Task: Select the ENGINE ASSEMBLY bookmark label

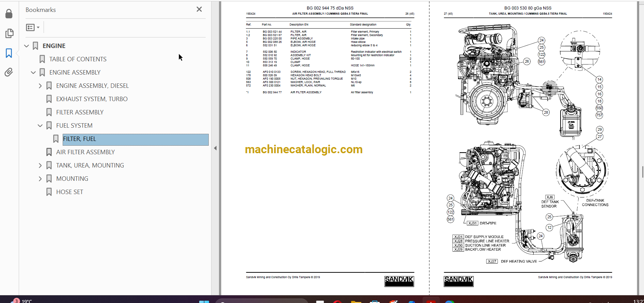Action: tap(75, 73)
